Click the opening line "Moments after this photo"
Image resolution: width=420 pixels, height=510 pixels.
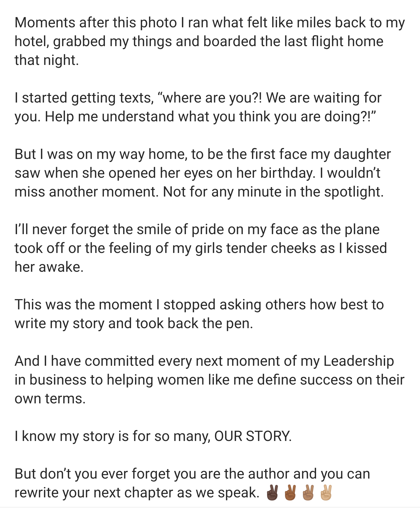pyautogui.click(x=96, y=22)
